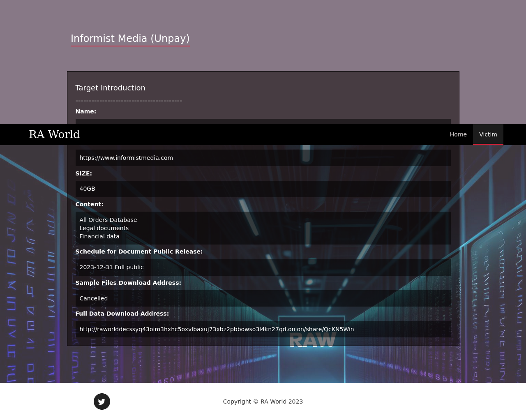Click the Name: field label
This screenshot has width=526, height=420.
click(85, 111)
